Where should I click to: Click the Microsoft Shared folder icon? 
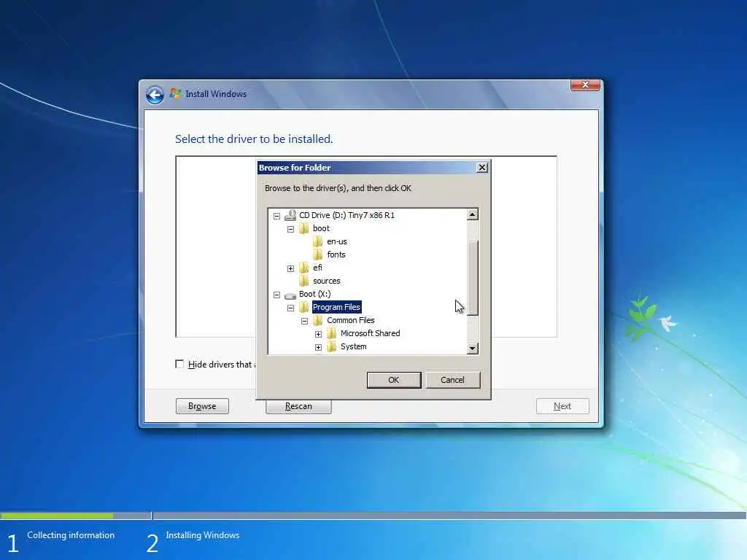(332, 333)
